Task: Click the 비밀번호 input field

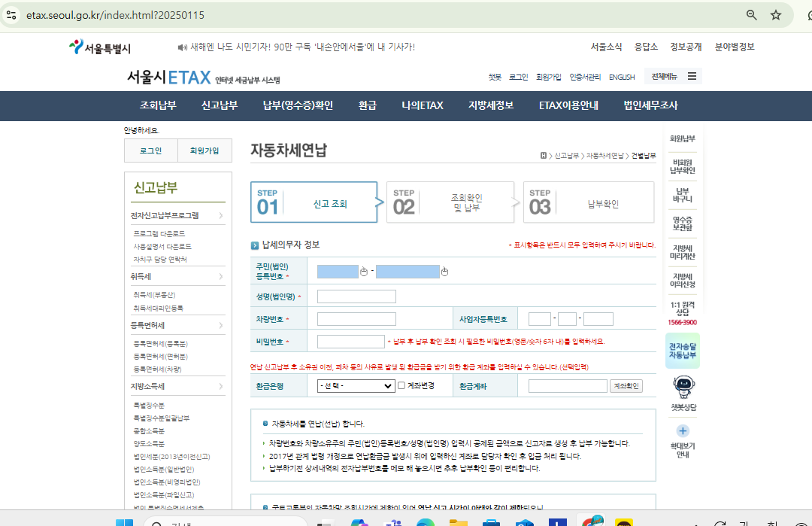Action: pyautogui.click(x=350, y=342)
